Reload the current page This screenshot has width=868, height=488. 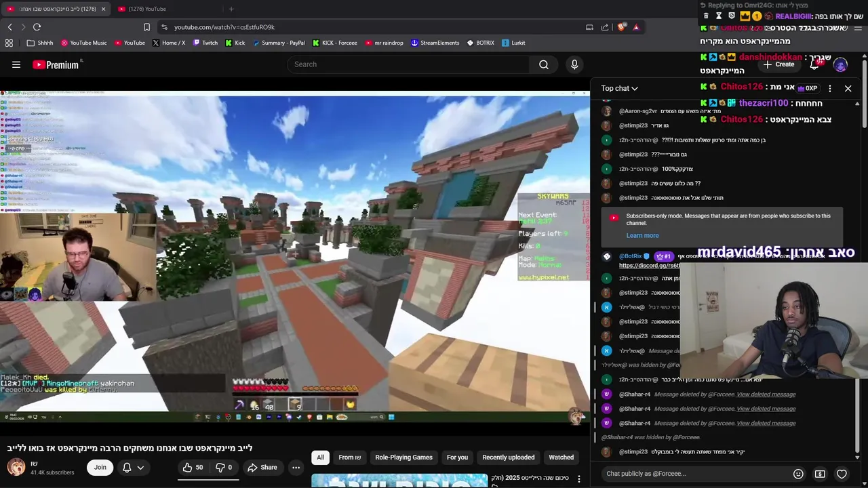pyautogui.click(x=37, y=27)
